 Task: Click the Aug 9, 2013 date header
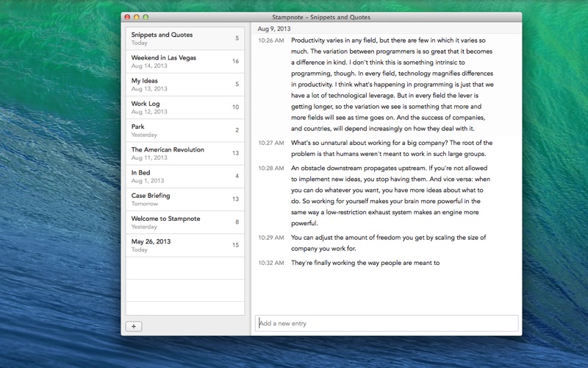click(x=274, y=29)
